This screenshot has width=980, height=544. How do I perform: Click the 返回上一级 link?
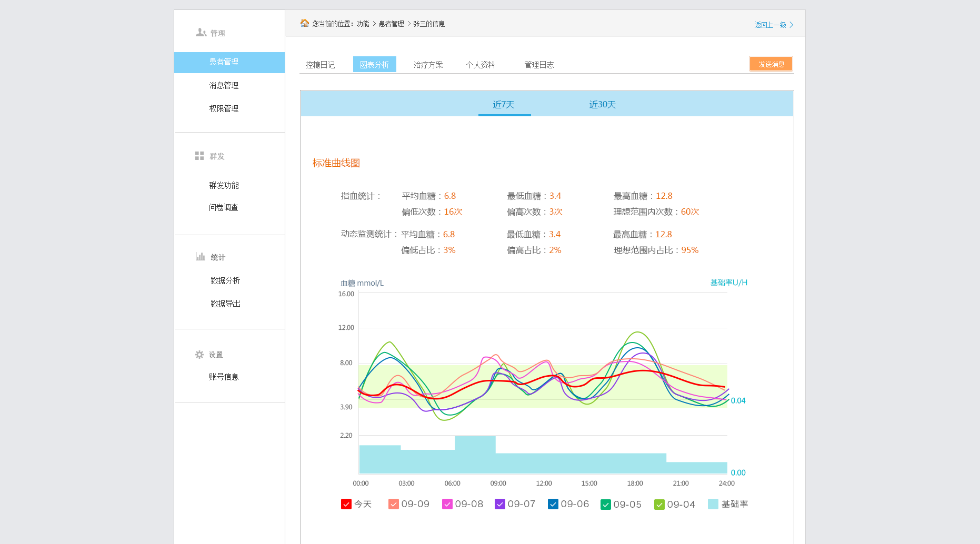[770, 25]
